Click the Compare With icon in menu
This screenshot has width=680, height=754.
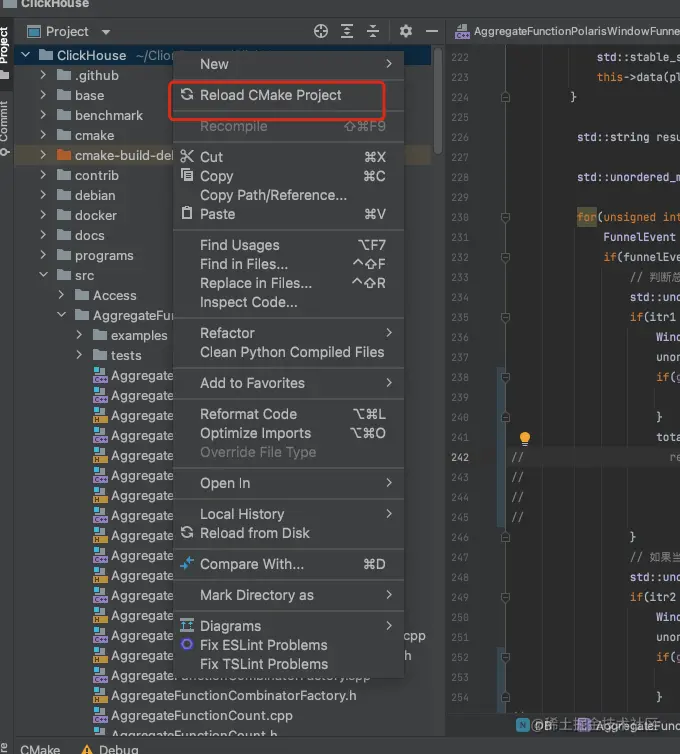pyautogui.click(x=187, y=564)
